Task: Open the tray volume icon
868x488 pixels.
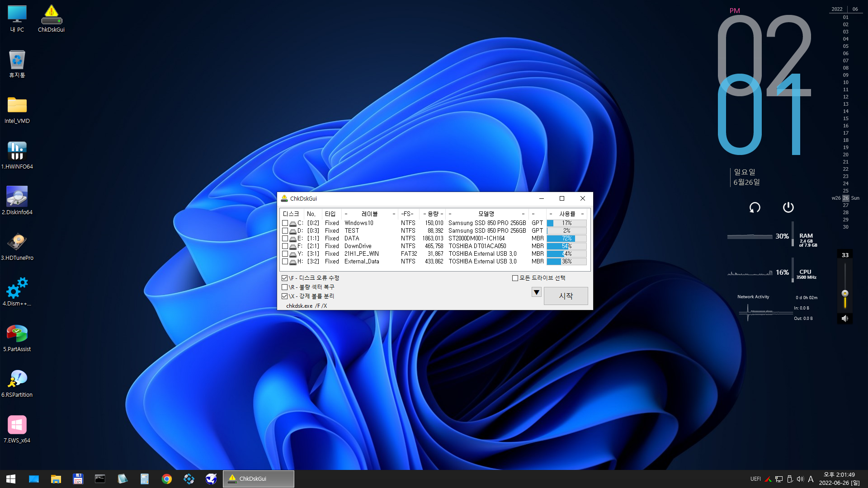Action: click(x=800, y=479)
